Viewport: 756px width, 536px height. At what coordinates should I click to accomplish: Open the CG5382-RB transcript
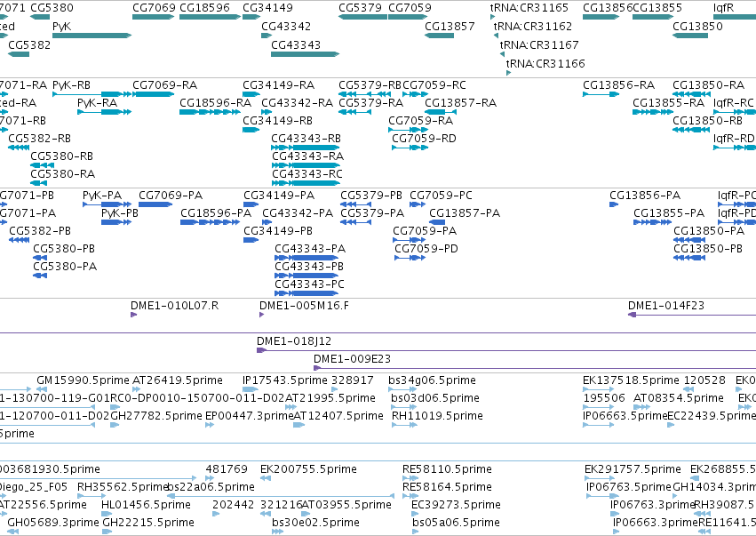point(19,148)
